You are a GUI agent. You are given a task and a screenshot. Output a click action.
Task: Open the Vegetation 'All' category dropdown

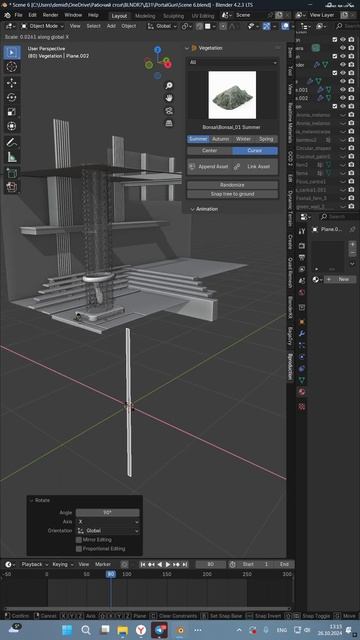point(233,62)
